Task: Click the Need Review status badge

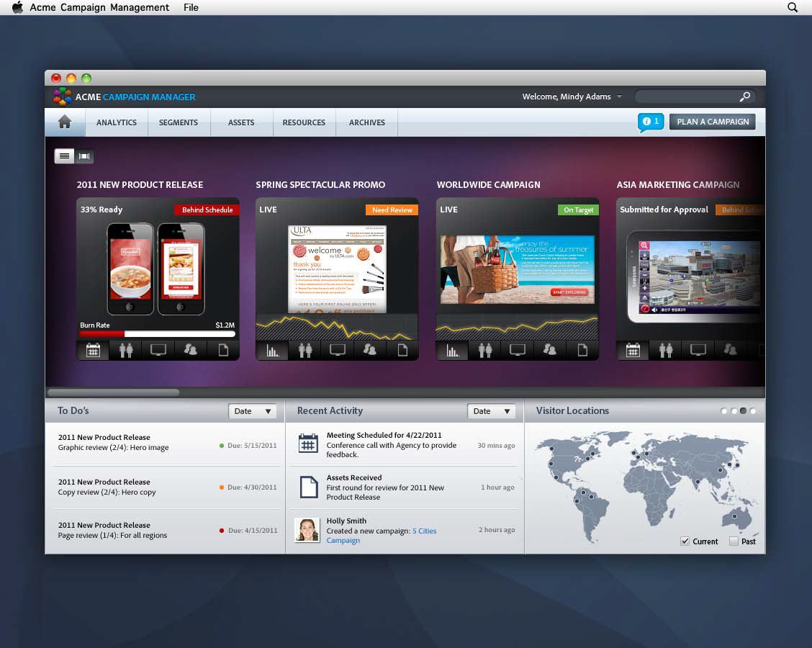Action: pos(392,210)
